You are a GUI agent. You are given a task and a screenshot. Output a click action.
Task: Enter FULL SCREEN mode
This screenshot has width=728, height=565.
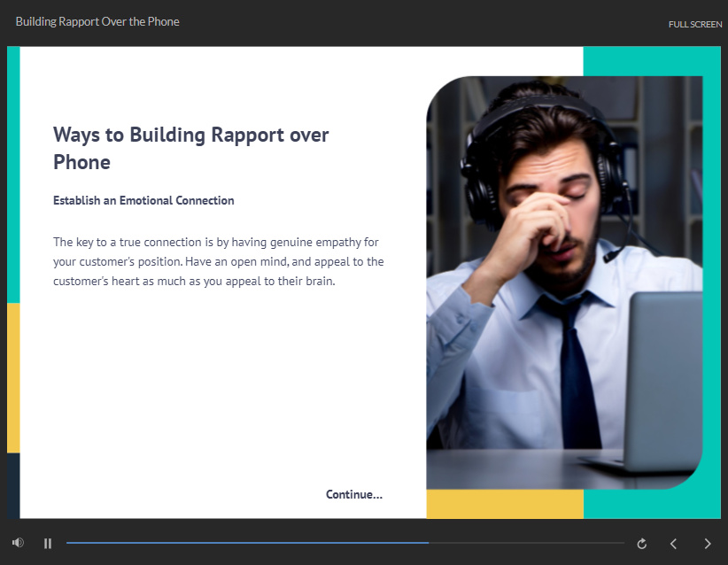click(x=694, y=24)
